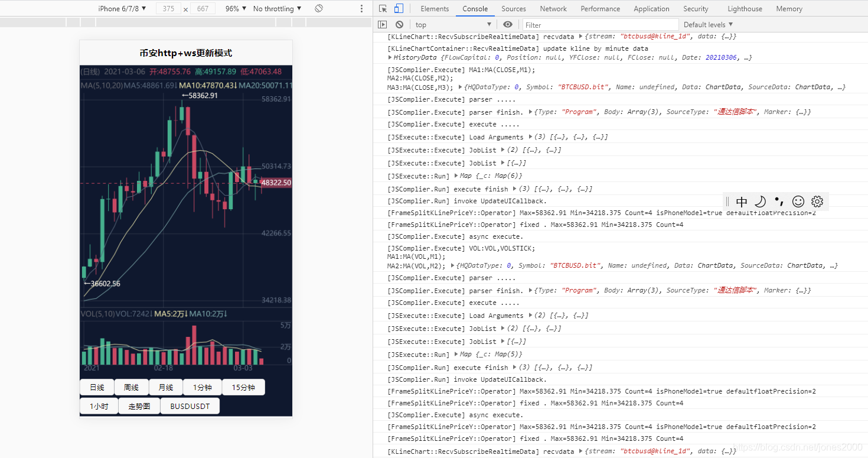868x458 pixels.
Task: Clear console with the ban icon
Action: point(400,24)
